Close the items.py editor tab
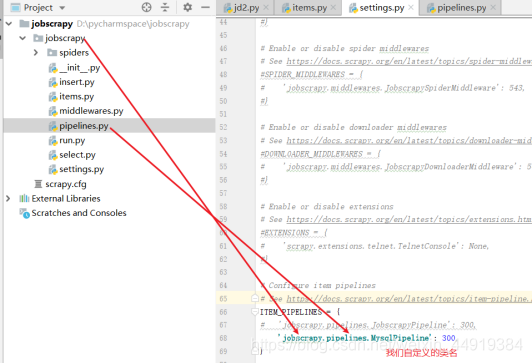The width and height of the screenshot is (532, 363). click(334, 7)
